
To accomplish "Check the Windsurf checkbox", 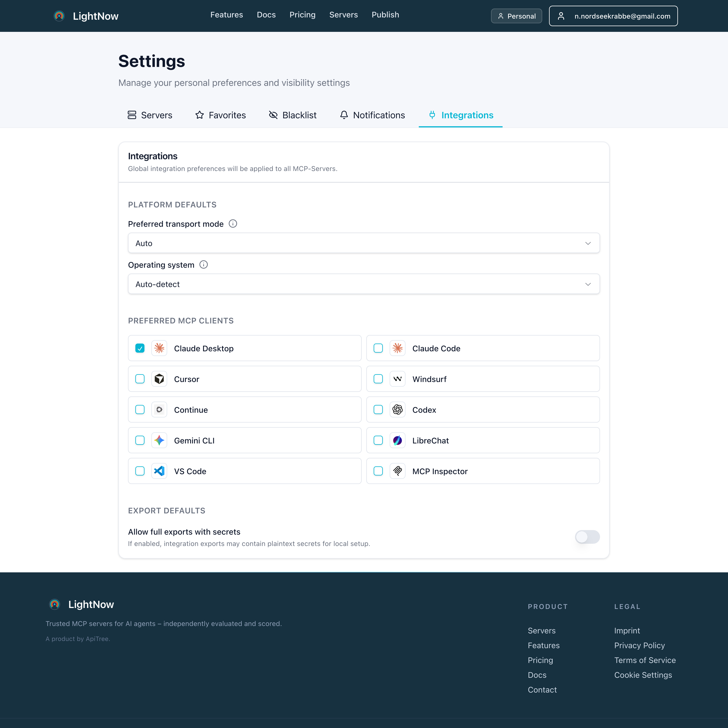I will click(378, 379).
